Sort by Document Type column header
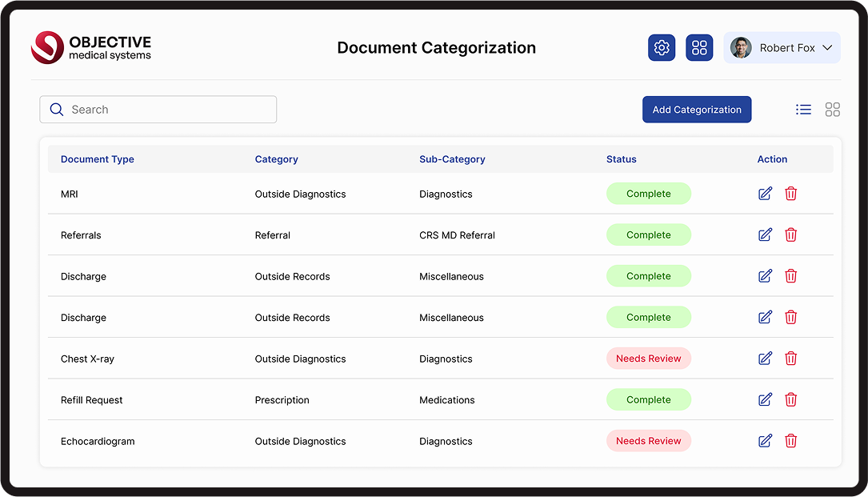 pyautogui.click(x=98, y=159)
